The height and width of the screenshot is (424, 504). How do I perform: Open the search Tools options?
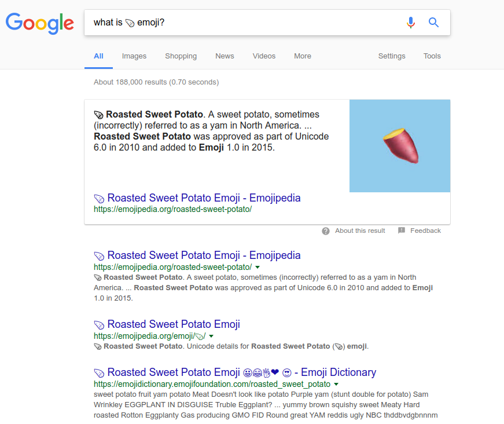click(432, 56)
